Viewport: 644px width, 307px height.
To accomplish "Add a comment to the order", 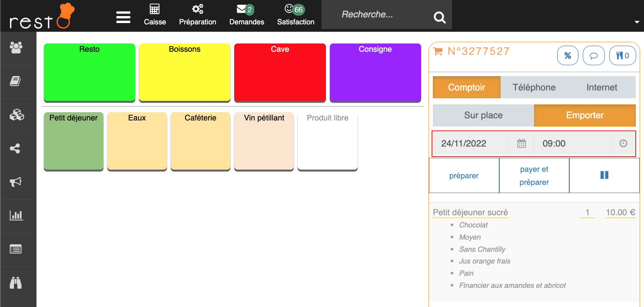I will (x=593, y=56).
